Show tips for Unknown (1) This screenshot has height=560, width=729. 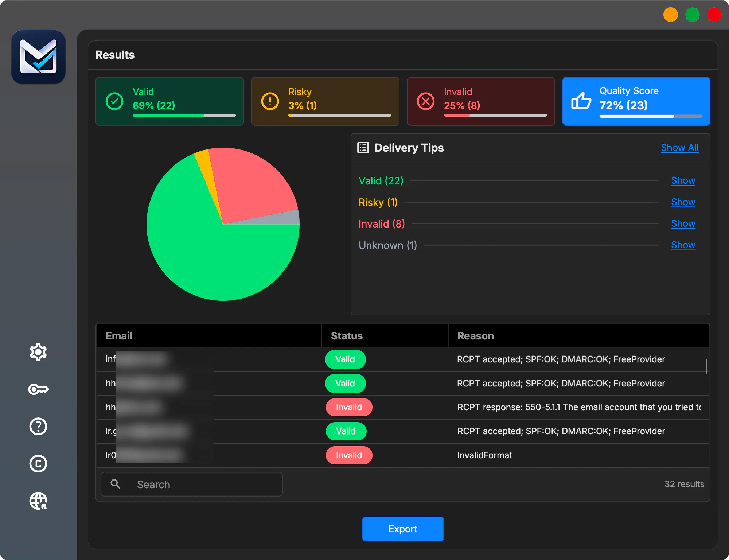point(683,245)
